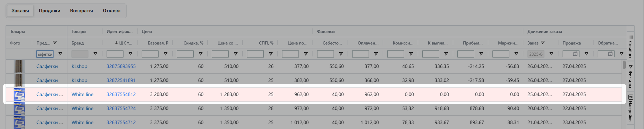Image resolution: width=644 pixels, height=129 pixels.
Task: Open barcode link 32637554812
Action: (121, 94)
